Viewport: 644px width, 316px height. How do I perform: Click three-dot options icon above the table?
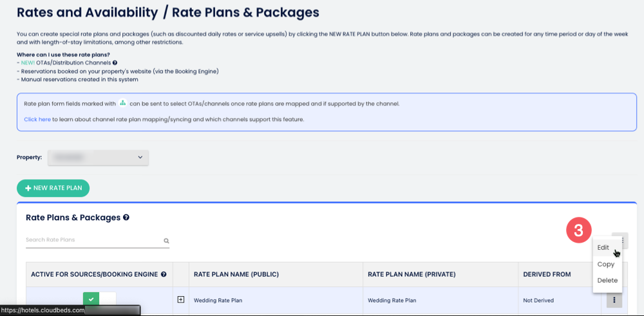[x=621, y=240]
